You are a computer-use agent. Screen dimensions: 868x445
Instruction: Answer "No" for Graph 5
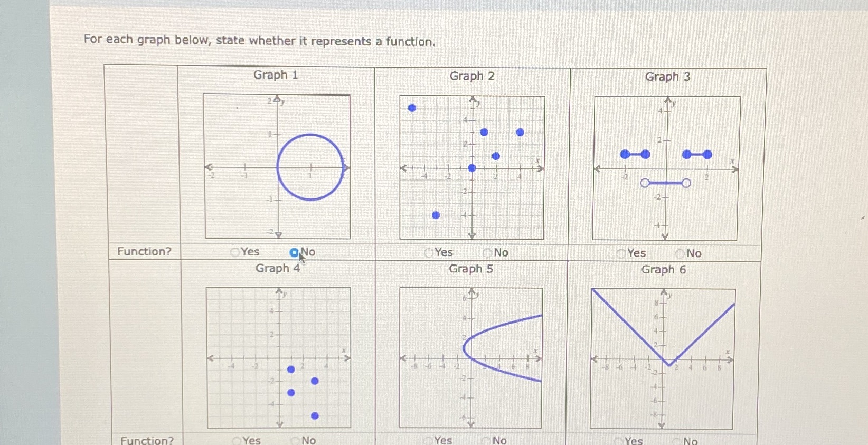tap(486, 440)
